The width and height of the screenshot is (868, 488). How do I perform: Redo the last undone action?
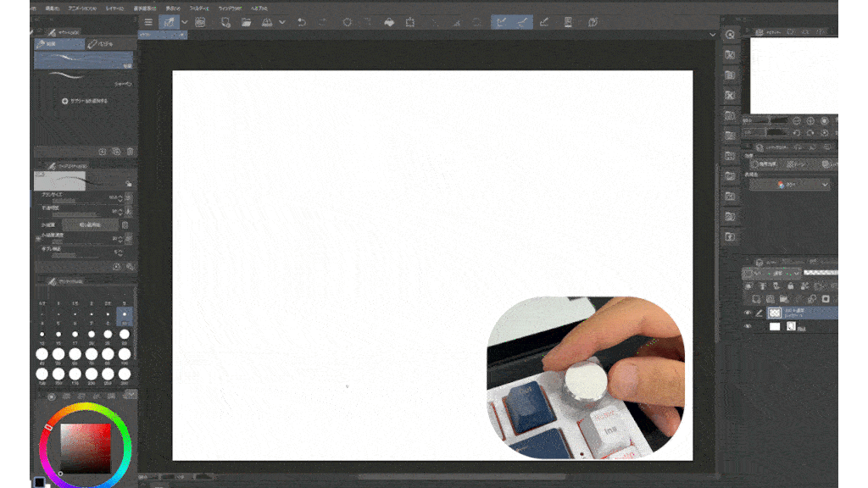tap(323, 22)
